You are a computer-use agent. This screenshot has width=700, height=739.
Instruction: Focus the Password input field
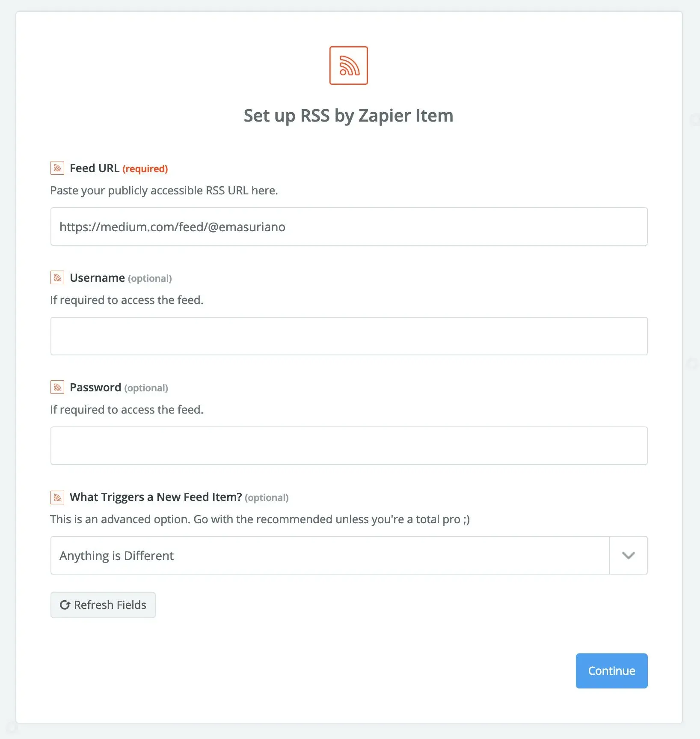point(349,446)
